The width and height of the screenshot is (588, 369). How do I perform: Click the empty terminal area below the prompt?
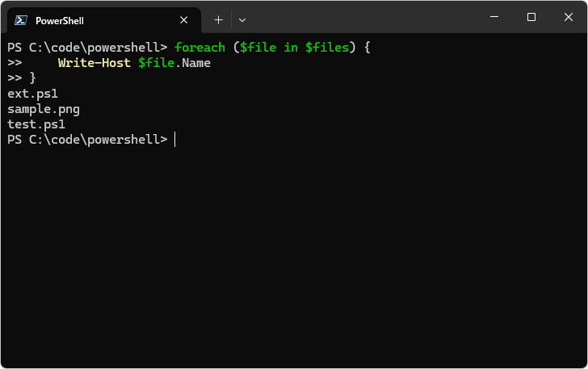(294, 258)
